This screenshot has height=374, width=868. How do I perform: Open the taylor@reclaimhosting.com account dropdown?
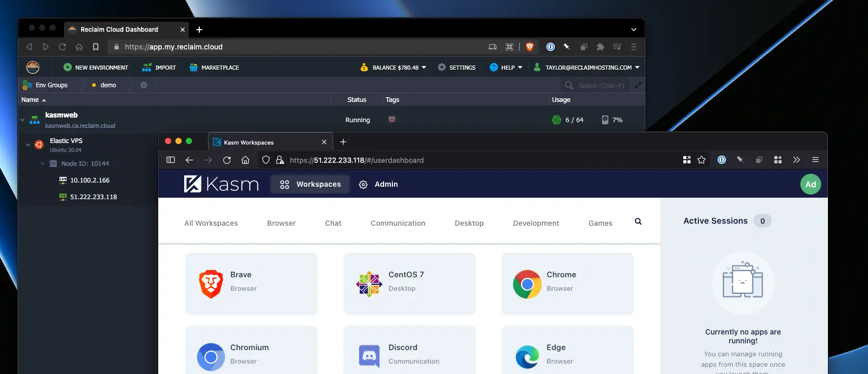pyautogui.click(x=586, y=68)
